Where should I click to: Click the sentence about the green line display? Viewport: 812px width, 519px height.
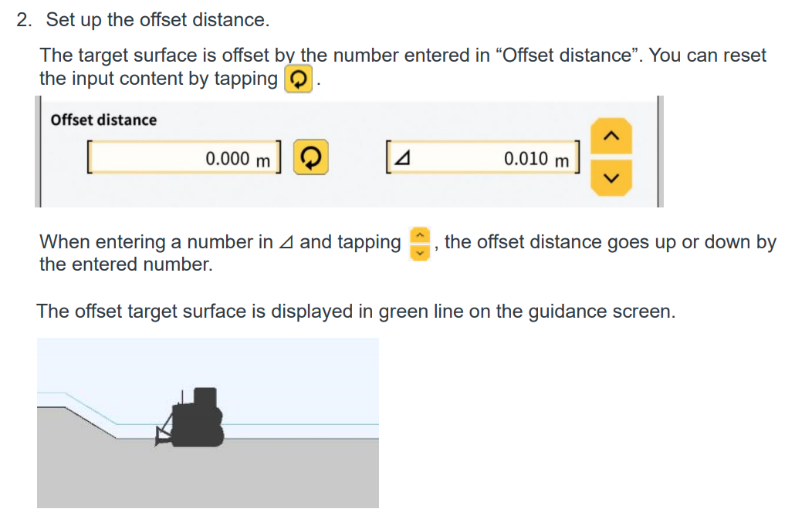click(356, 312)
